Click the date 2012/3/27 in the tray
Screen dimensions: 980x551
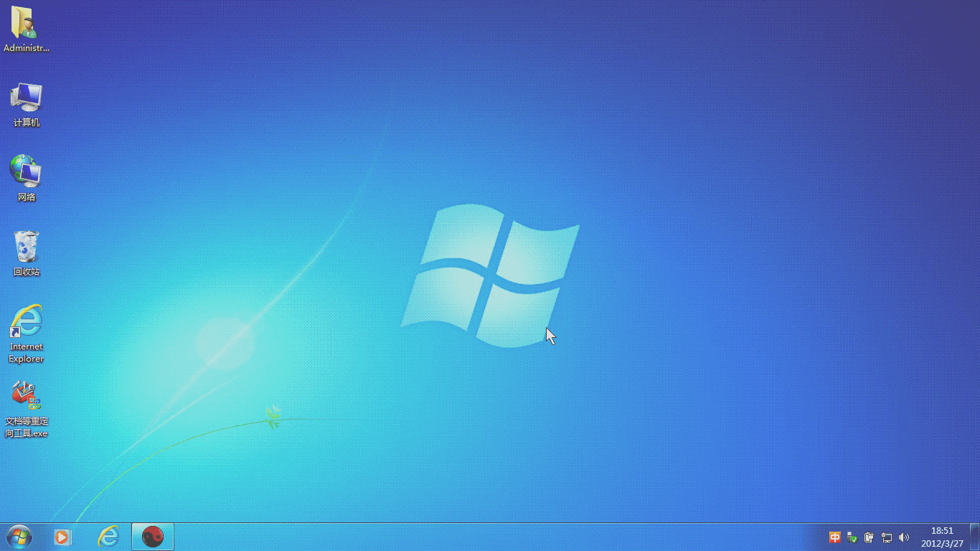click(942, 544)
